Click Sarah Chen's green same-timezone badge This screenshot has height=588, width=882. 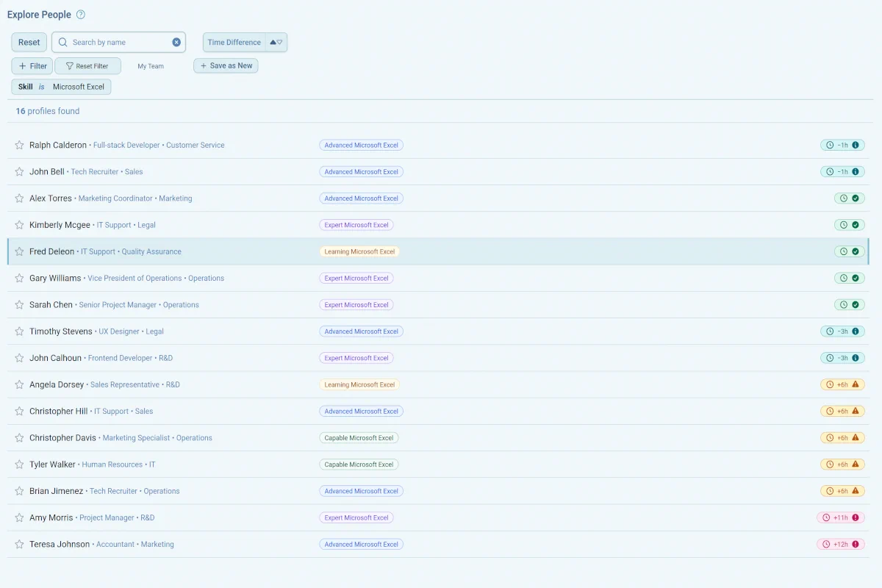tap(850, 305)
